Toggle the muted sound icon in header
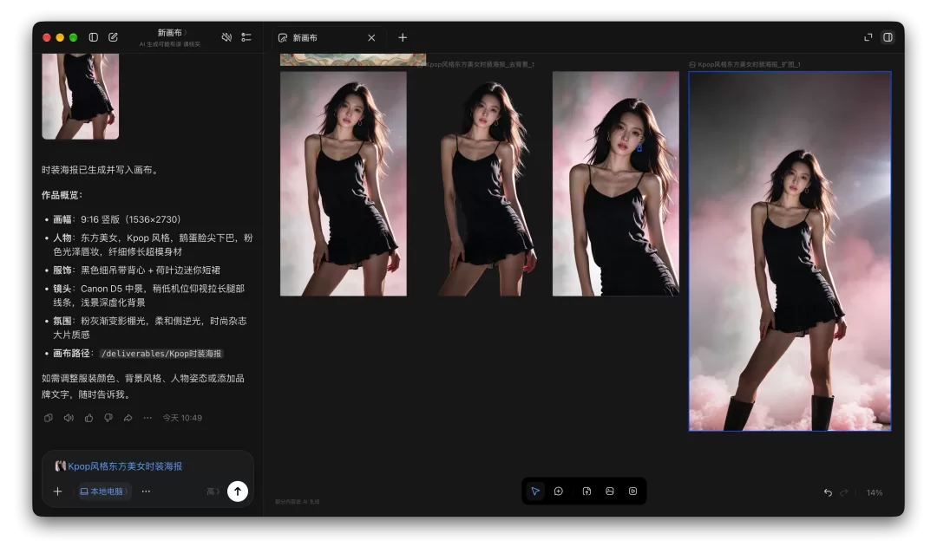 tap(226, 37)
